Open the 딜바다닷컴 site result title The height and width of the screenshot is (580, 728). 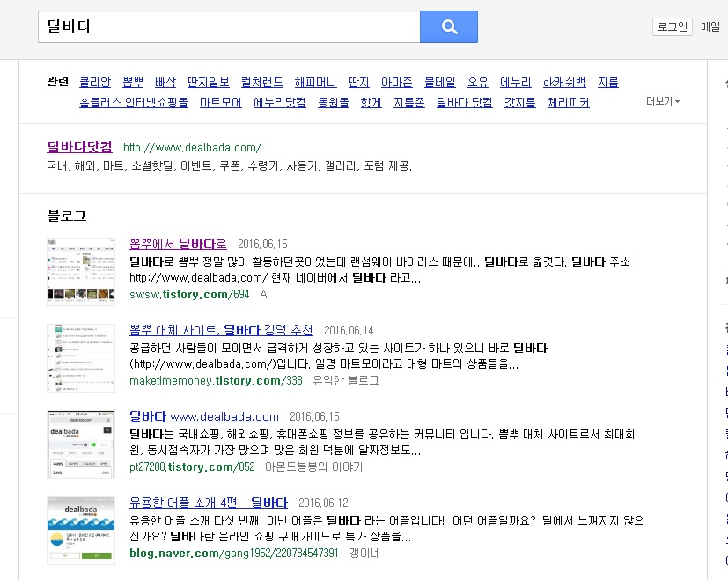79,146
